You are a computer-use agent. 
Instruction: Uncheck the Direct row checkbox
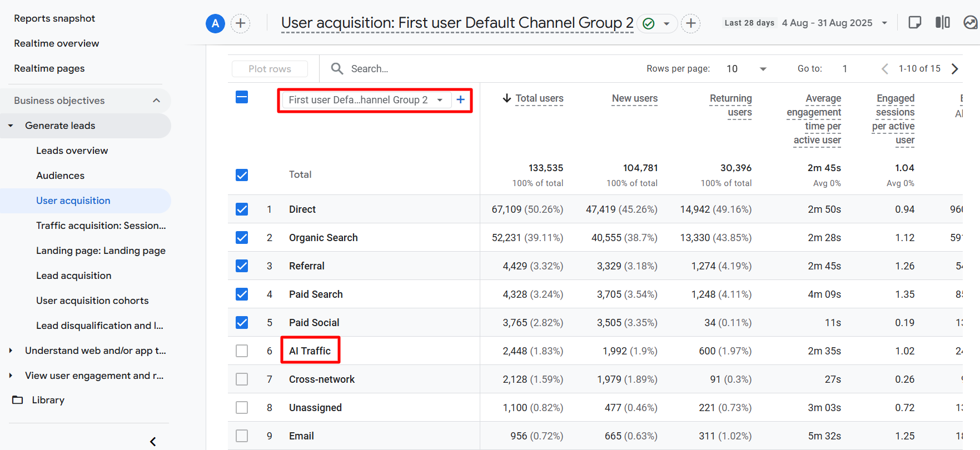tap(242, 209)
